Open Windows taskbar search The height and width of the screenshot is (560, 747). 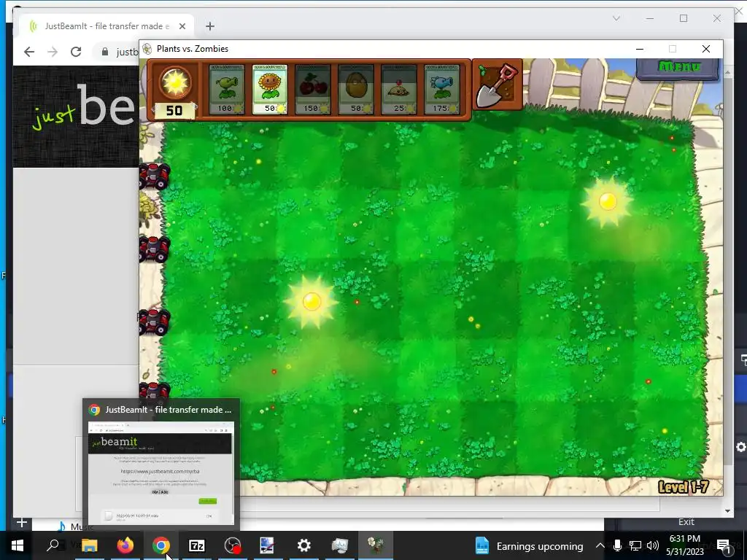53,545
